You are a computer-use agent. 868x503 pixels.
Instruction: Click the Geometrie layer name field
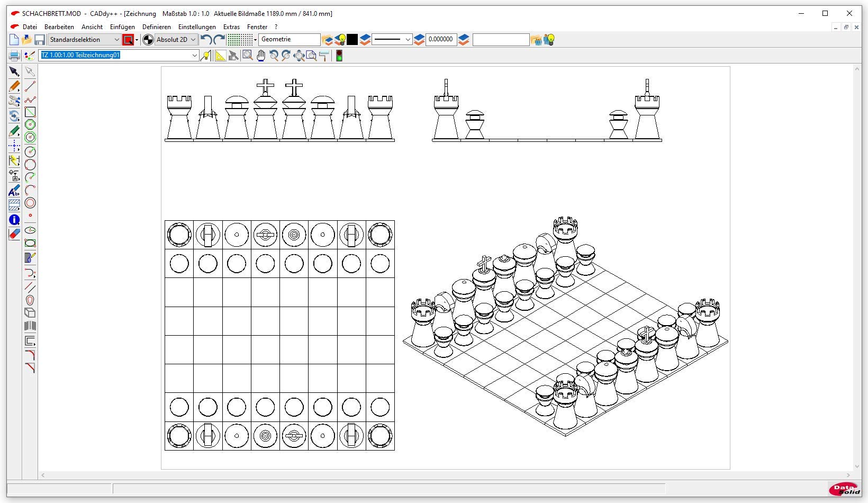tap(290, 40)
